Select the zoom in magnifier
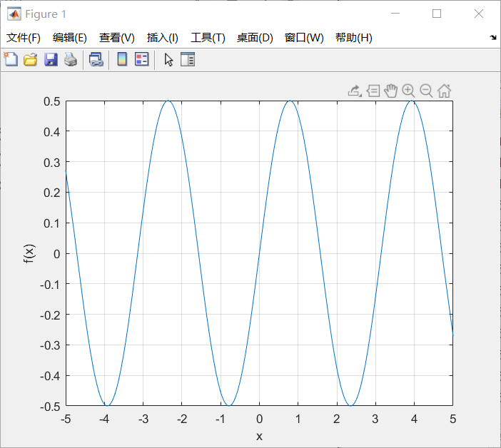 (408, 91)
